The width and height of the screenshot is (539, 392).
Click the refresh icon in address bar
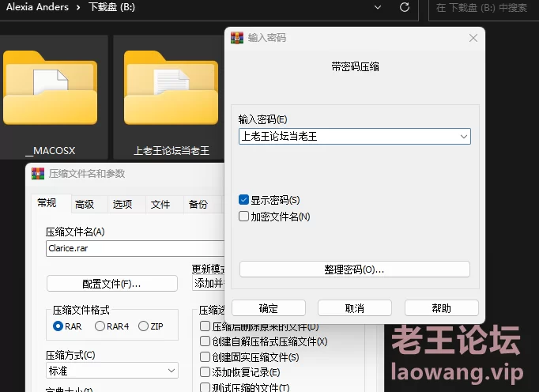405,7
